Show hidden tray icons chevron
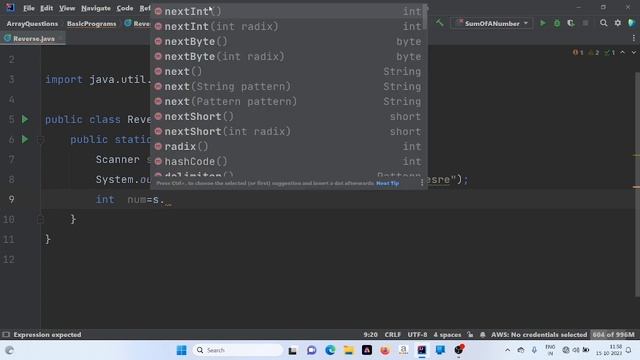 click(507, 350)
